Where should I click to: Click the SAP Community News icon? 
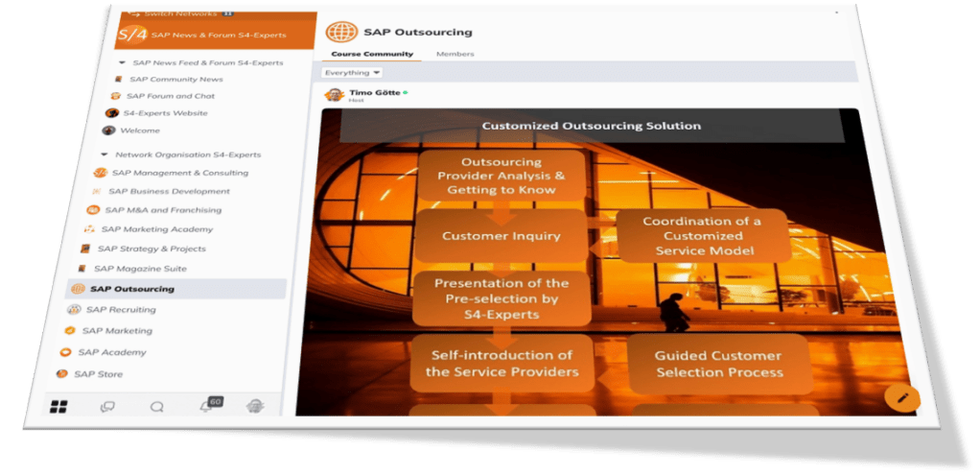coord(119,80)
